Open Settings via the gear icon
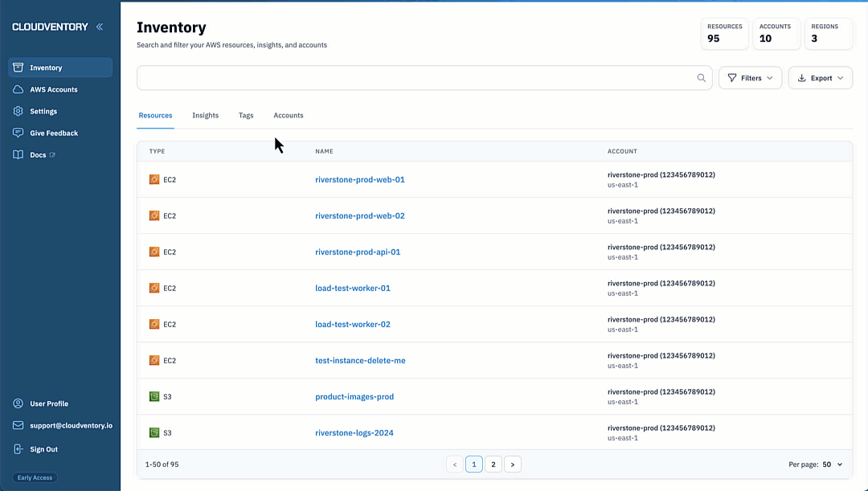 (x=18, y=111)
